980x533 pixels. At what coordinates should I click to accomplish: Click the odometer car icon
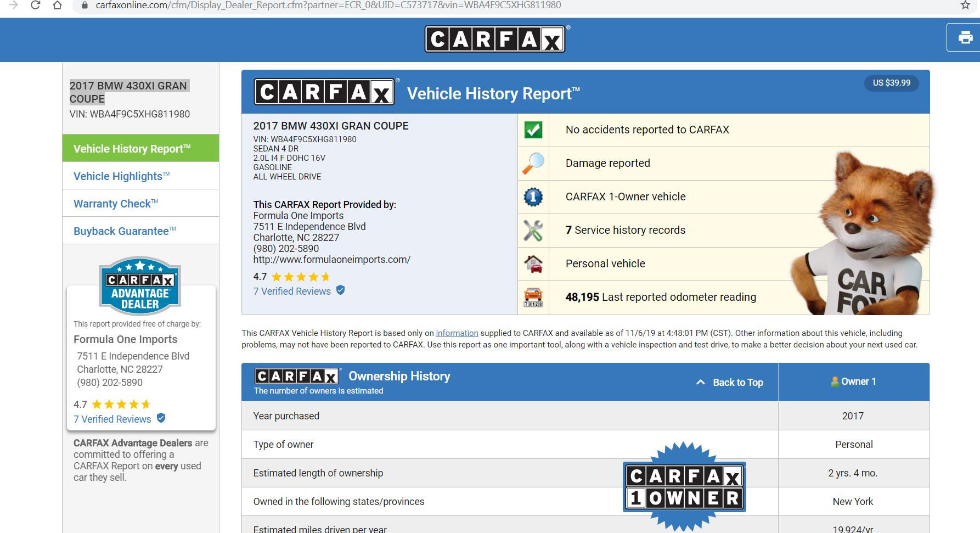533,298
